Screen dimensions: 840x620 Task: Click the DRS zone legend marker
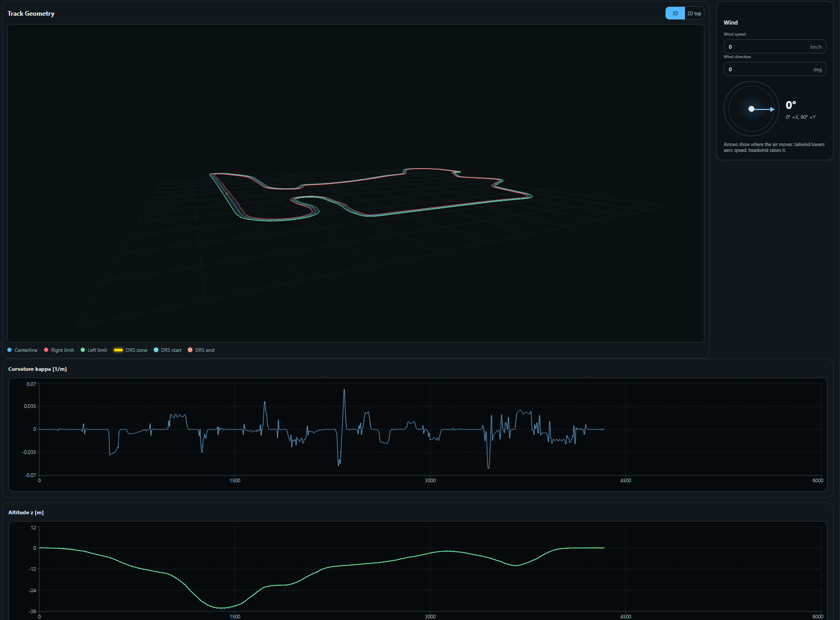(x=118, y=350)
